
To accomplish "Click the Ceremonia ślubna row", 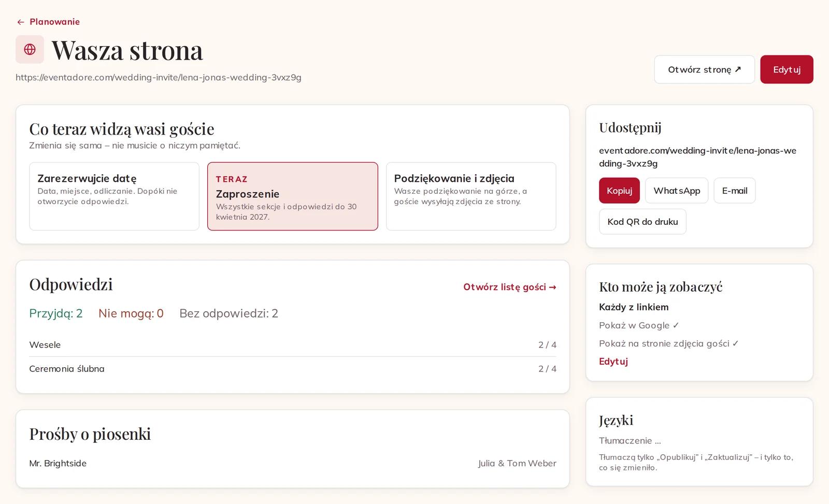I will tap(293, 369).
